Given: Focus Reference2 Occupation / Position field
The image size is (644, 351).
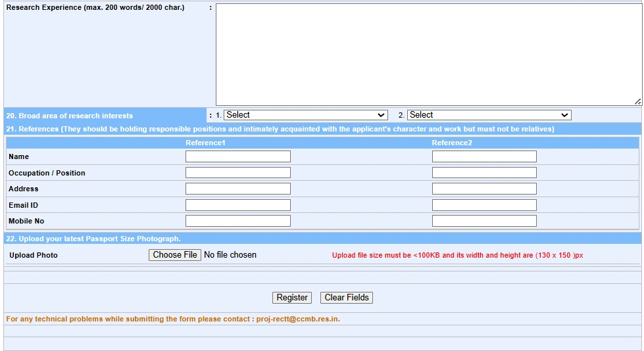Looking at the screenshot, I should [x=484, y=173].
